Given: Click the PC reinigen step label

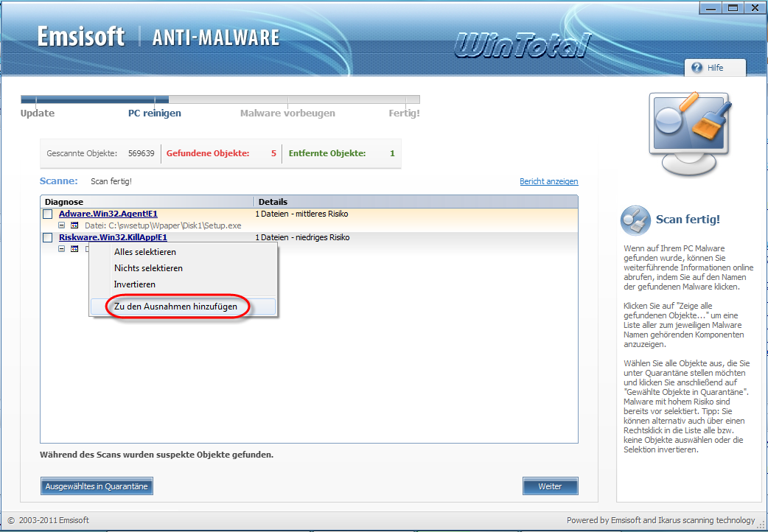Looking at the screenshot, I should 155,113.
